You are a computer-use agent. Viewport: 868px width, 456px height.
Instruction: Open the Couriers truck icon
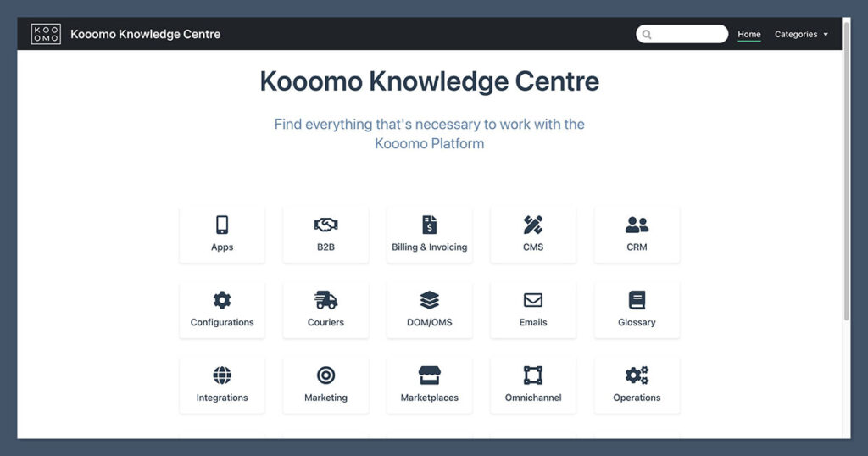coord(326,300)
